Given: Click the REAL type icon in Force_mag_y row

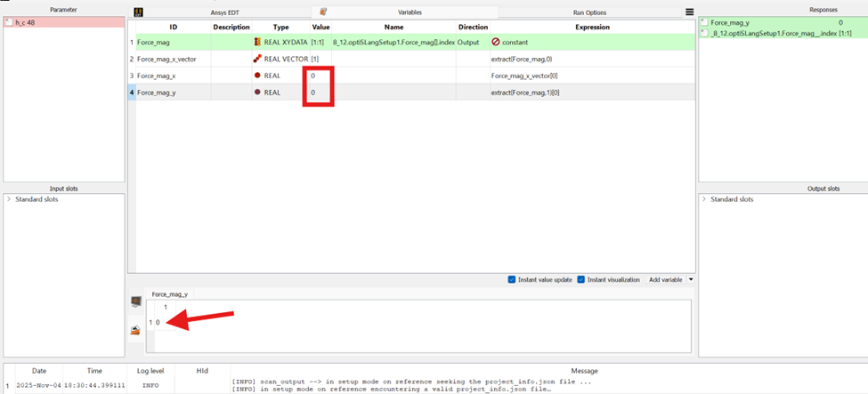Looking at the screenshot, I should click(x=257, y=92).
